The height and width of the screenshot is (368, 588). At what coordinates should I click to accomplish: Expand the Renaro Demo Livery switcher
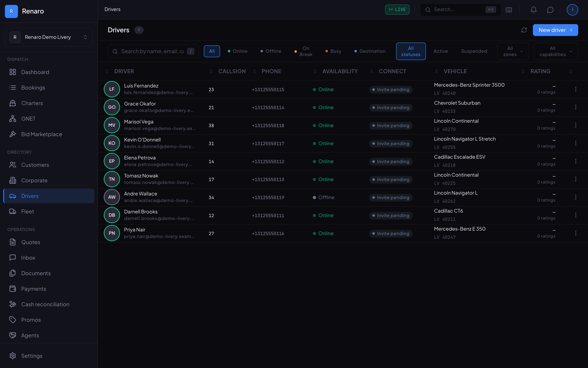[49, 37]
